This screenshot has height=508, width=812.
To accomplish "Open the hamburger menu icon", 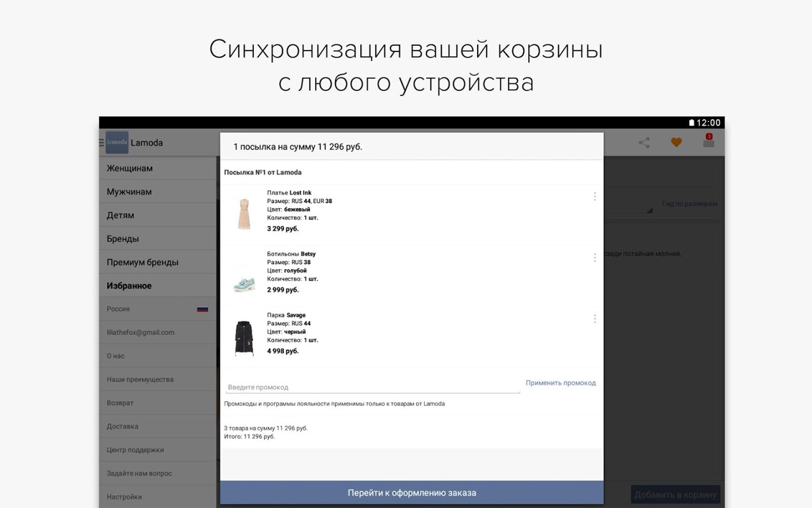I will pos(101,143).
